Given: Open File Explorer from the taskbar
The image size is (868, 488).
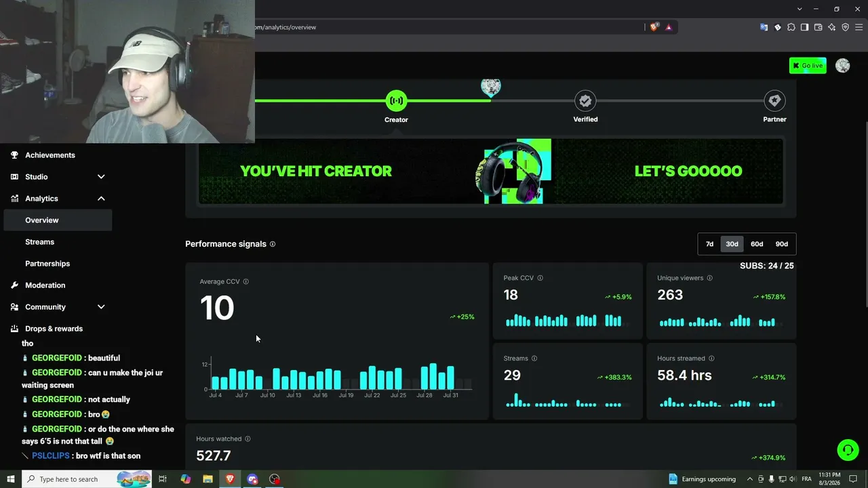Looking at the screenshot, I should tap(208, 479).
